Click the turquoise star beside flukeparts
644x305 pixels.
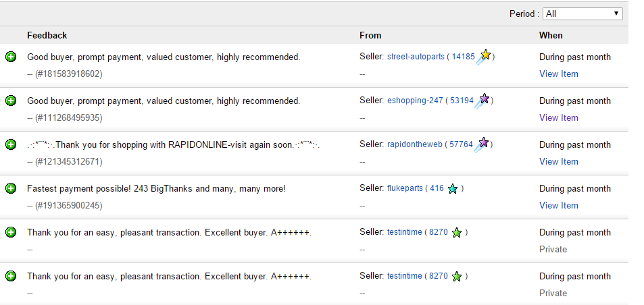click(453, 189)
